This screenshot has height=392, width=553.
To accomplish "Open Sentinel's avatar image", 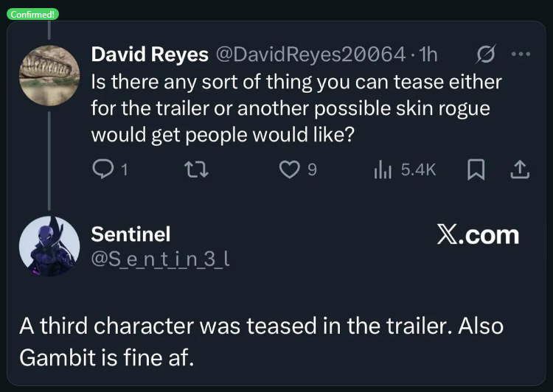I will point(49,248).
